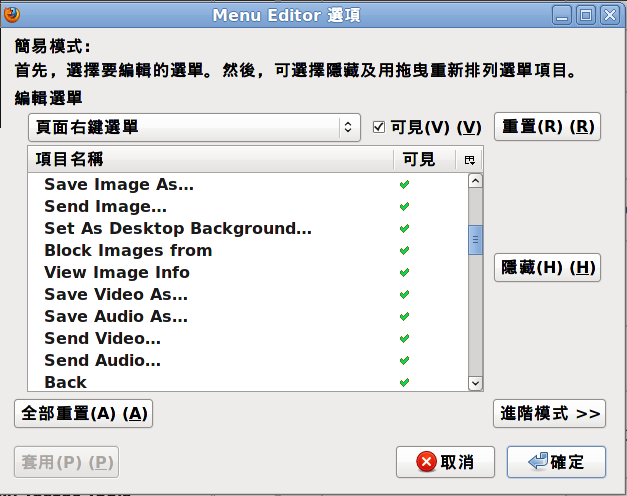Select the Save Video As... row

tap(248, 294)
